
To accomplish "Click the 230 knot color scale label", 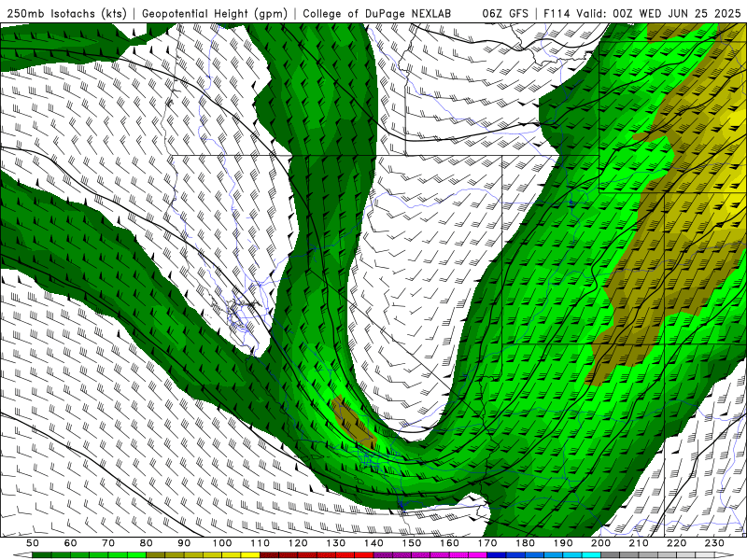I will 714,543.
